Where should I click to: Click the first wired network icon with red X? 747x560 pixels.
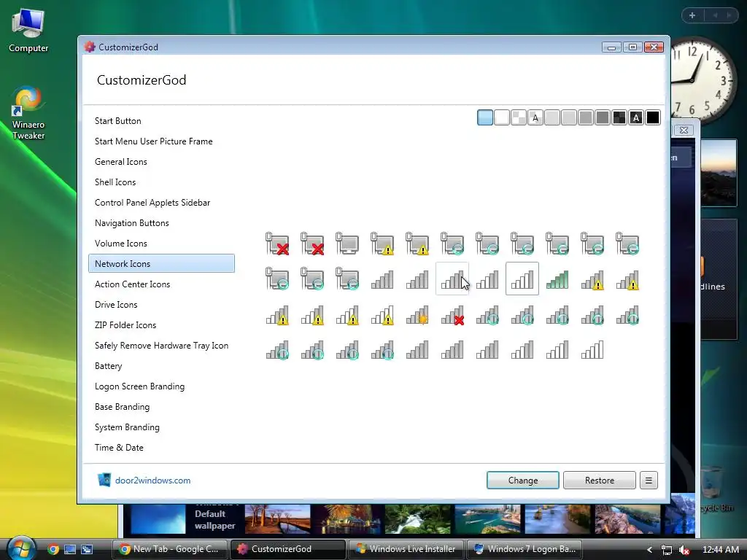pos(277,244)
